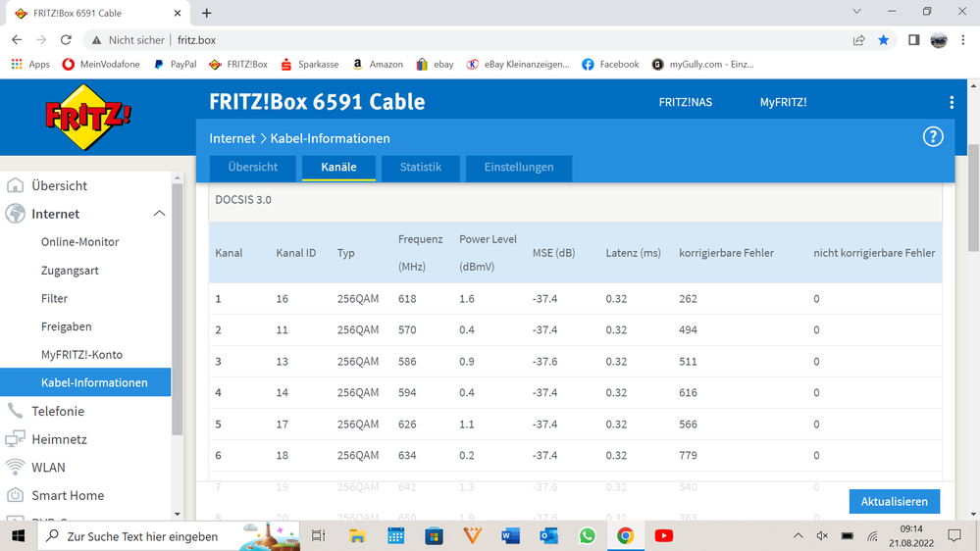Open MyFRITZ! in the header
Screen dimensions: 980x551
coord(783,102)
